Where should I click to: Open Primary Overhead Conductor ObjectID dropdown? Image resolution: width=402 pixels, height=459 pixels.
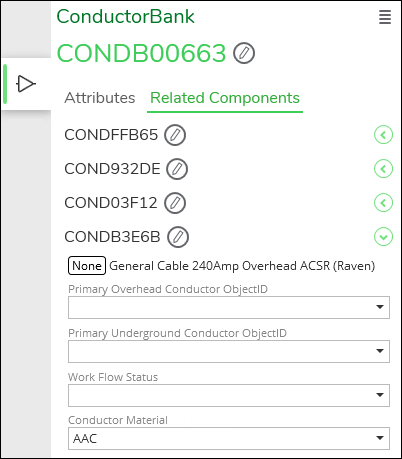(229, 307)
